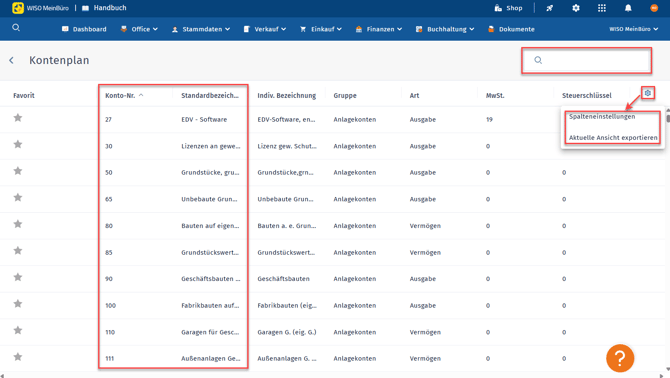This screenshot has height=378, width=670.
Task: Go to Dashboard
Action: click(x=84, y=29)
